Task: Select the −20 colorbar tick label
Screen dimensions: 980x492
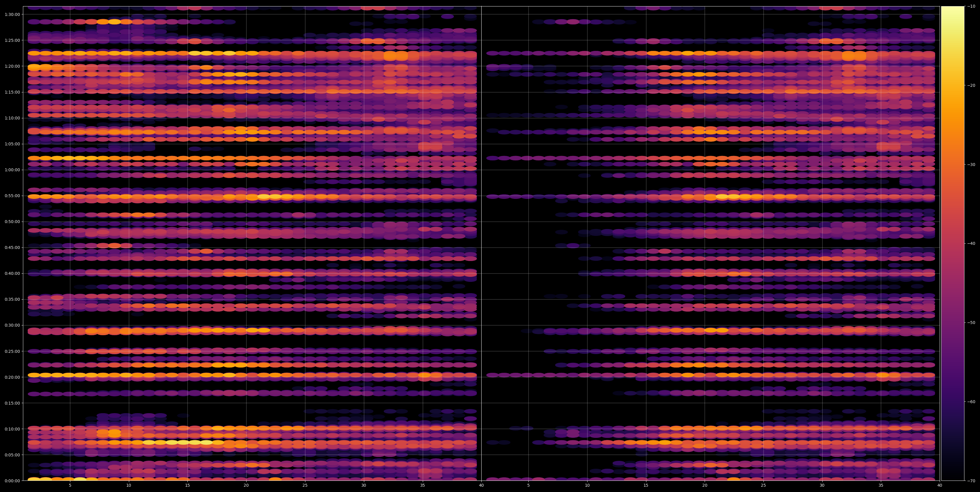Action: [971, 85]
